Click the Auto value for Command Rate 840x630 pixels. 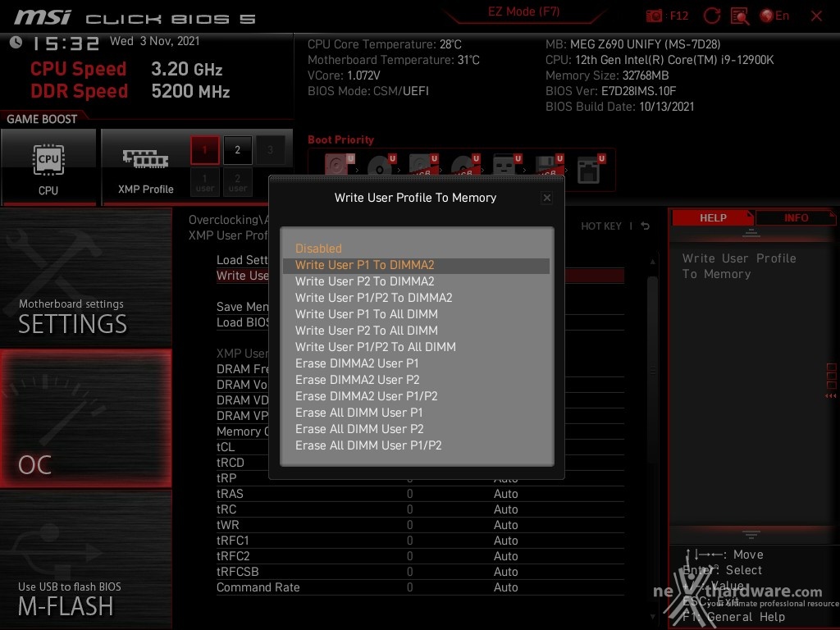(x=505, y=587)
